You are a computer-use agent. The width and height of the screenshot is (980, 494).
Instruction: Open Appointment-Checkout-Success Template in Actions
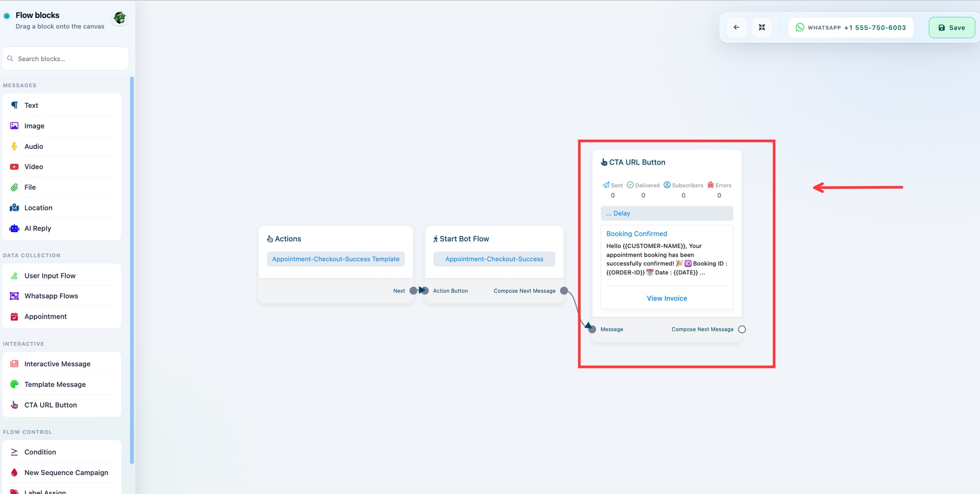pyautogui.click(x=336, y=259)
